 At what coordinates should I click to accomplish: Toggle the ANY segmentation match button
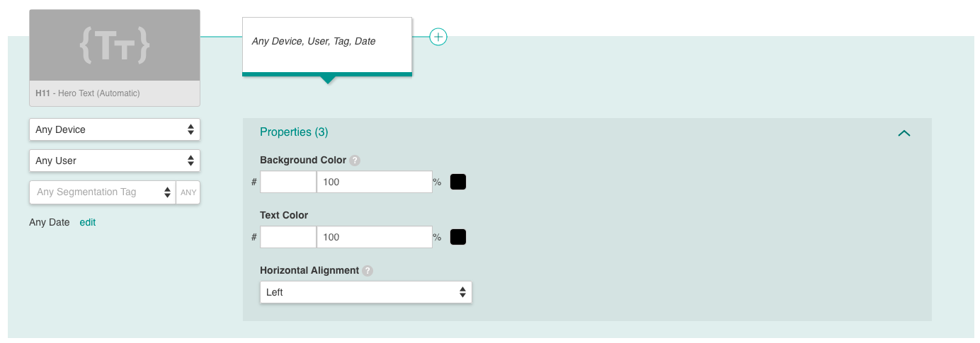[188, 192]
